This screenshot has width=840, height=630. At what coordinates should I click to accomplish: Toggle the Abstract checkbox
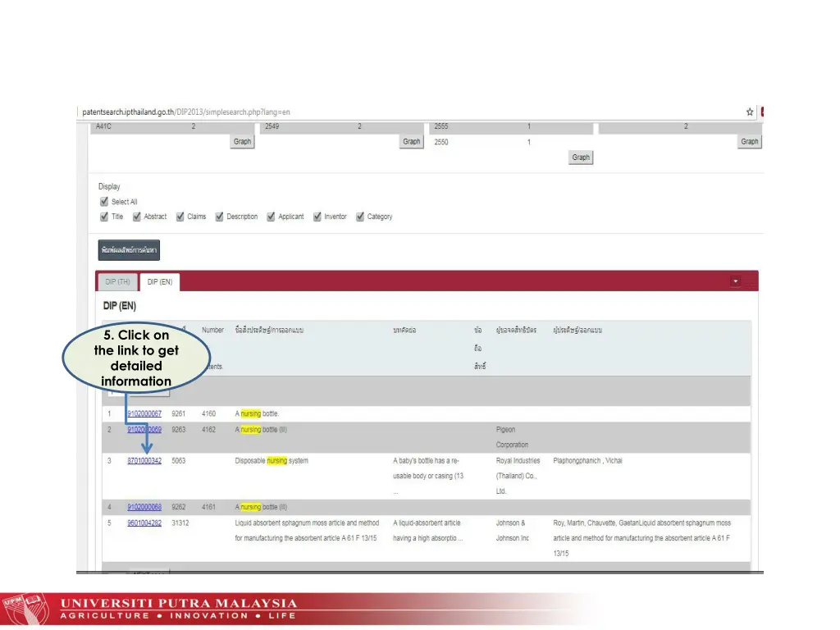pos(137,217)
